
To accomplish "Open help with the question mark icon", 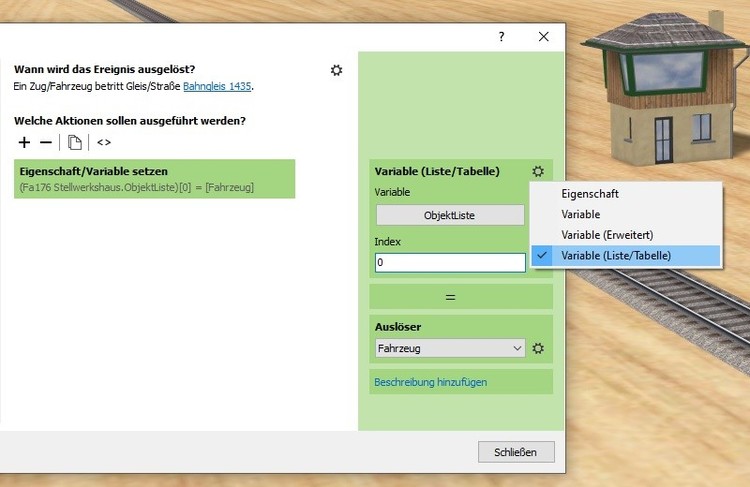I will [501, 37].
